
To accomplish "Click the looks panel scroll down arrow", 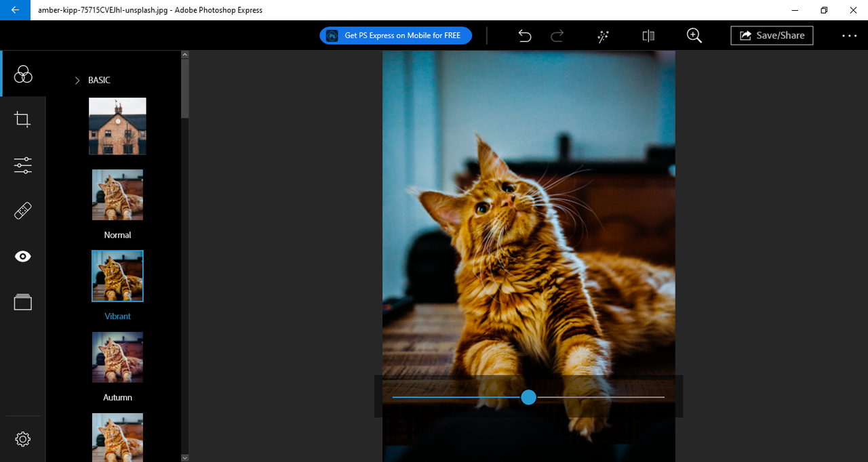I will pos(185,458).
